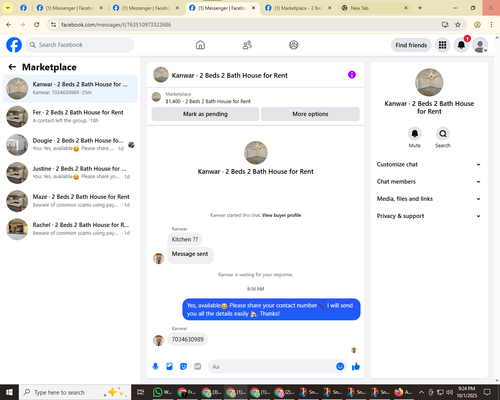Open the View buyer profile link
This screenshot has width=500, height=400.
[x=281, y=215]
